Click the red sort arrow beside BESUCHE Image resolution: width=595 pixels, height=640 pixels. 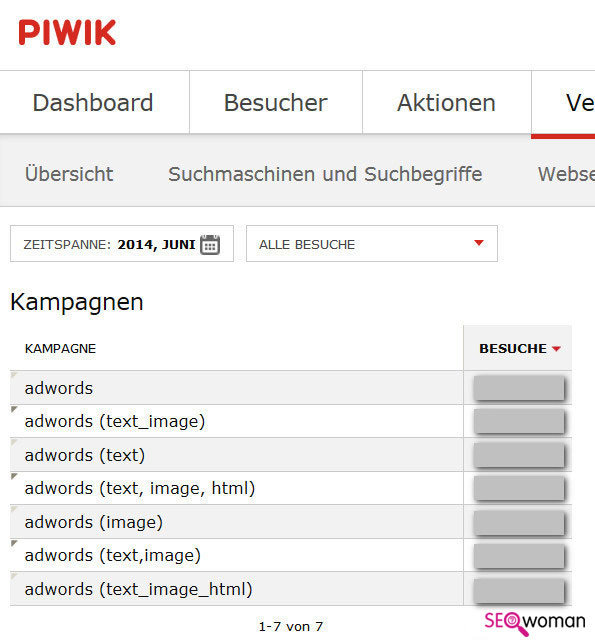[556, 349]
